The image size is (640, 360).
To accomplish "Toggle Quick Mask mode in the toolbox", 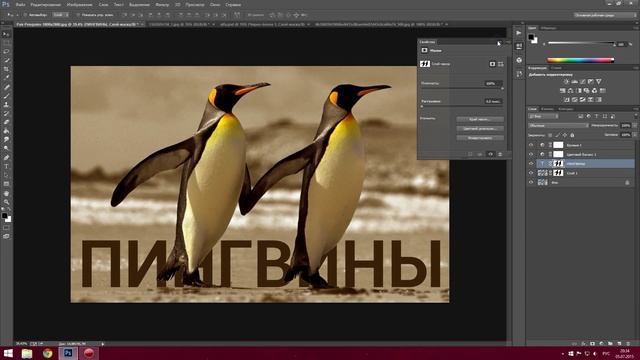I will pos(6,228).
